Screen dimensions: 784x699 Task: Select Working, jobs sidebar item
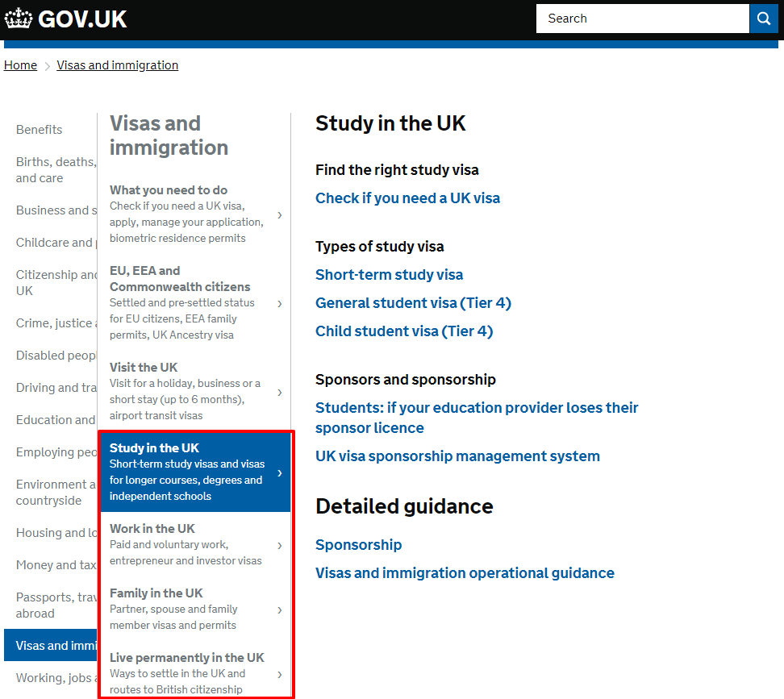click(56, 678)
